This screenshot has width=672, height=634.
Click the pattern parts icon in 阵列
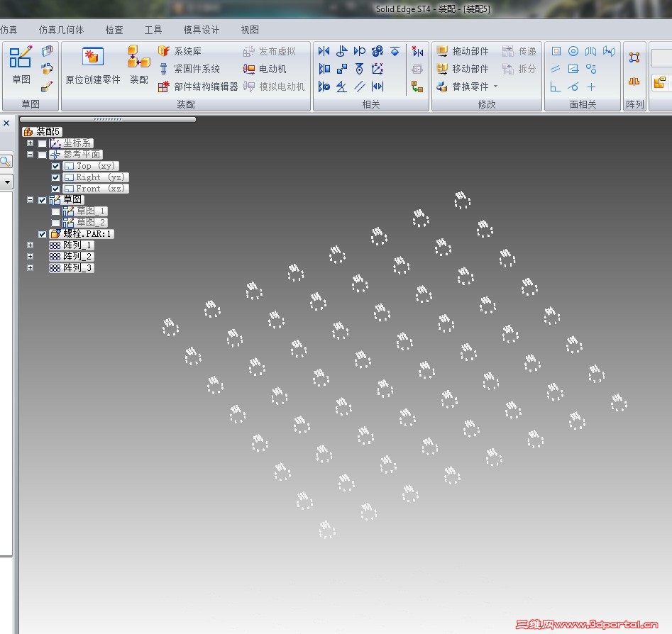pyautogui.click(x=634, y=57)
